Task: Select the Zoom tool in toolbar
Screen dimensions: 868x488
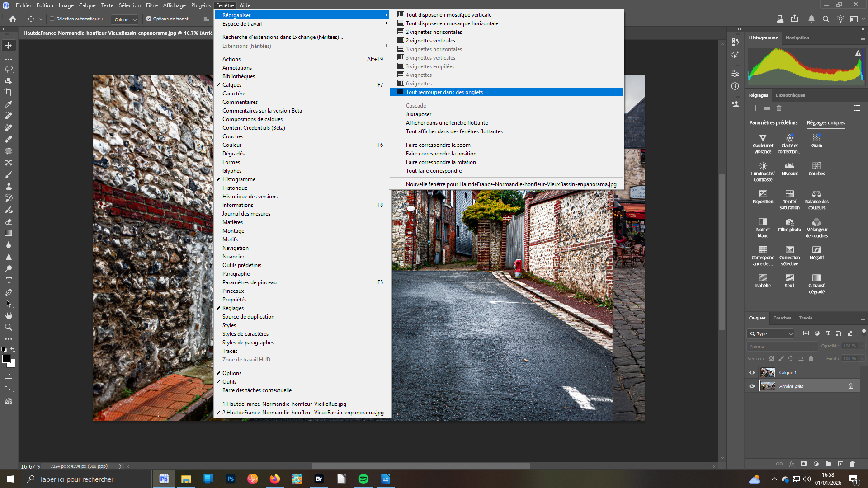Action: [x=9, y=327]
